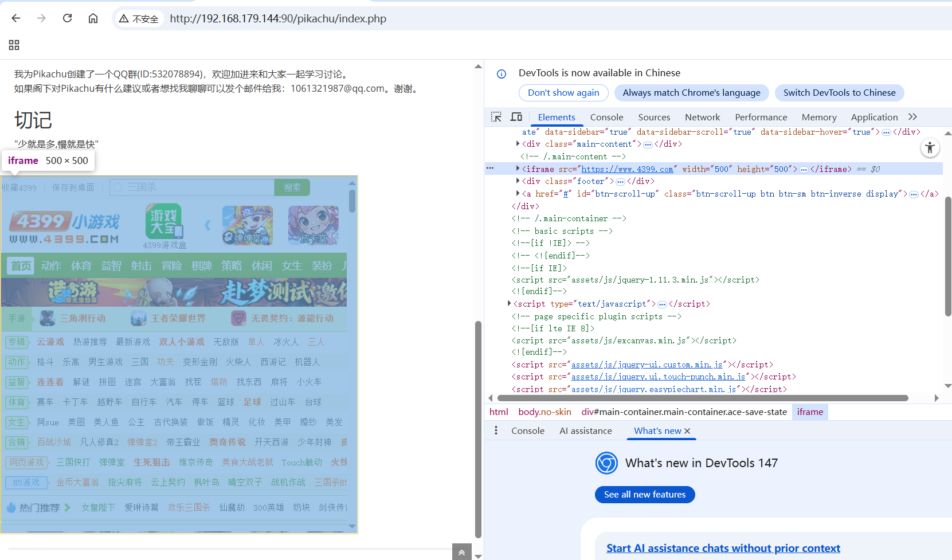Image resolution: width=952 pixels, height=560 pixels.
Task: Click the browser forward arrow
Action: coord(41,18)
